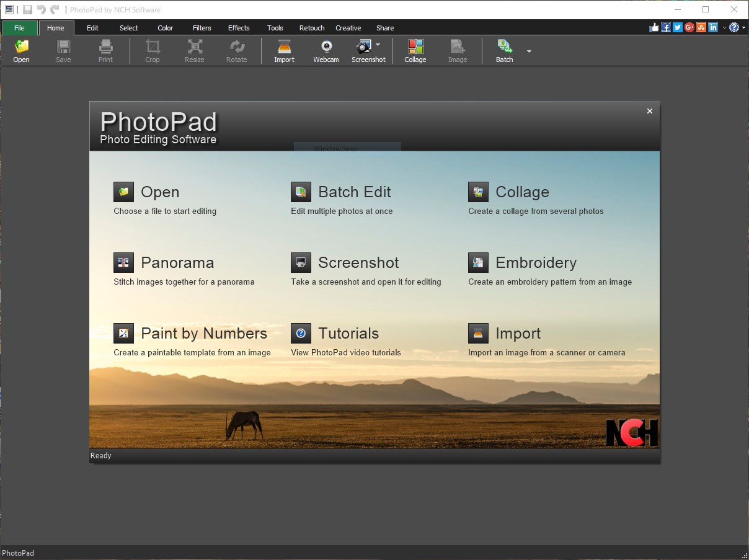This screenshot has height=560, width=749.
Task: Open the help icon with question mark
Action: pos(733,27)
